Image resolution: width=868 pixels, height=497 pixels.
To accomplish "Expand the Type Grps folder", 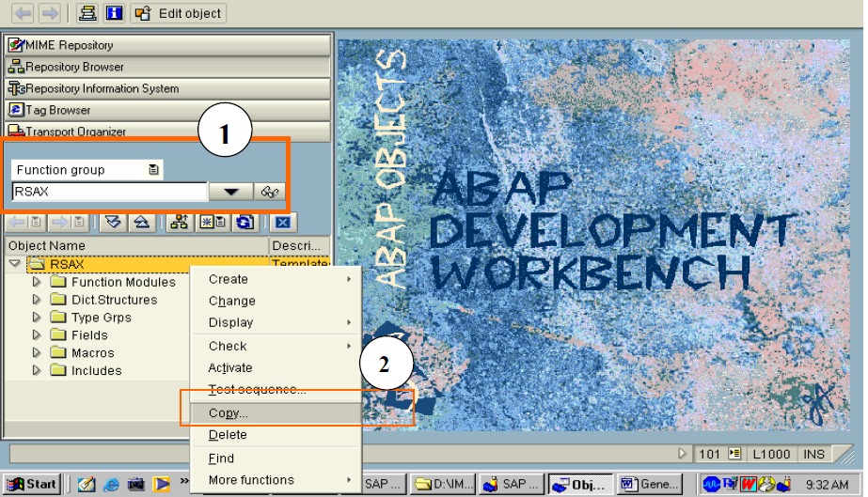I will coord(37,318).
